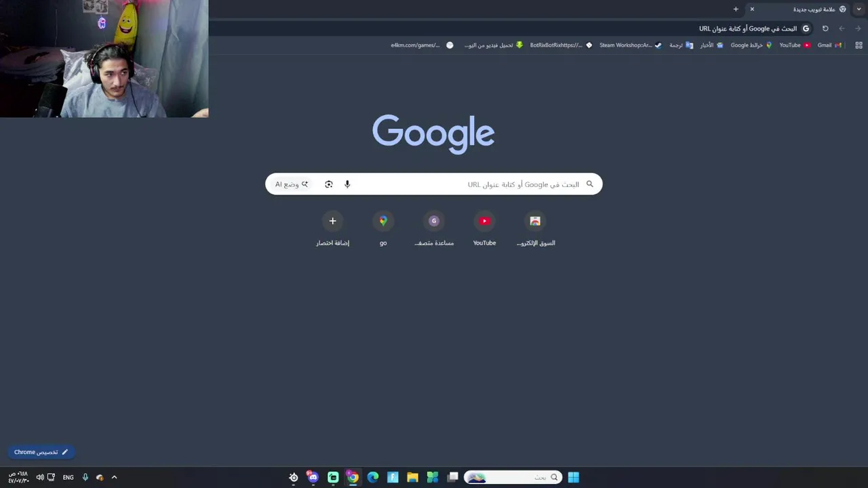The width and height of the screenshot is (868, 488).
Task: Open the YouTube shortcut tile
Action: 484,229
